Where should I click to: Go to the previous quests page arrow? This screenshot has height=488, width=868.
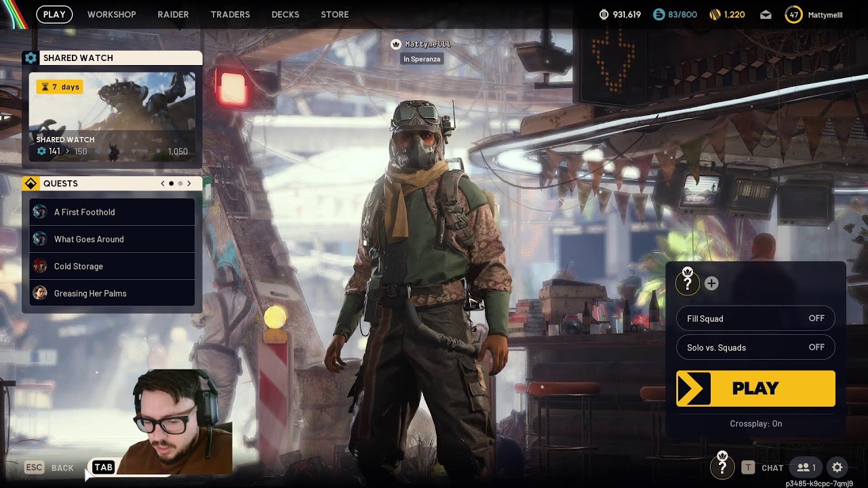coord(163,184)
